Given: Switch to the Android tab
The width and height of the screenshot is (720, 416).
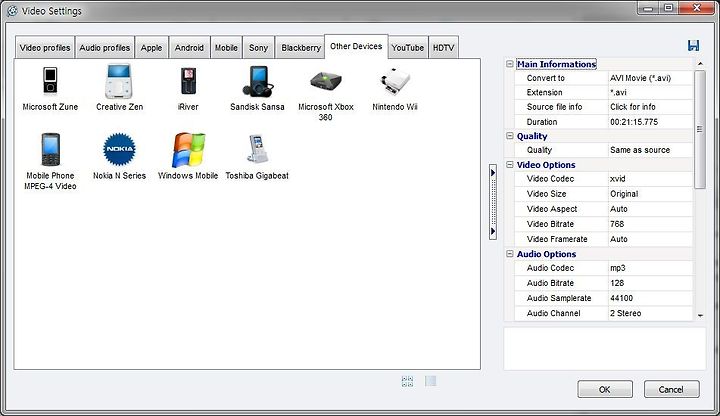Looking at the screenshot, I should [x=189, y=48].
